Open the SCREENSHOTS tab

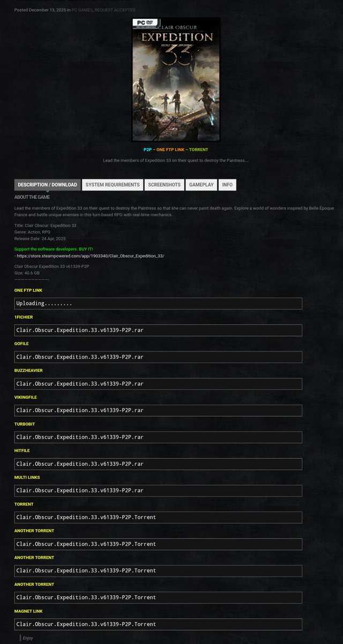pyautogui.click(x=165, y=185)
